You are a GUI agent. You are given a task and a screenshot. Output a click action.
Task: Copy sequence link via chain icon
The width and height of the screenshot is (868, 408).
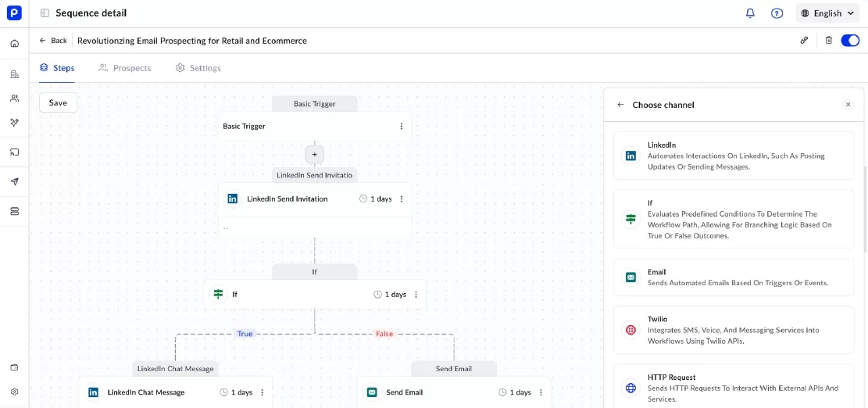(804, 41)
